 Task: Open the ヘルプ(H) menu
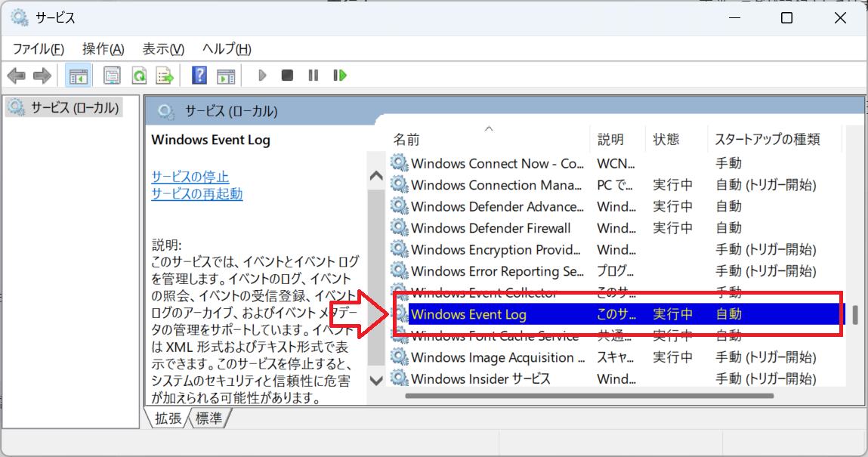pos(227,48)
